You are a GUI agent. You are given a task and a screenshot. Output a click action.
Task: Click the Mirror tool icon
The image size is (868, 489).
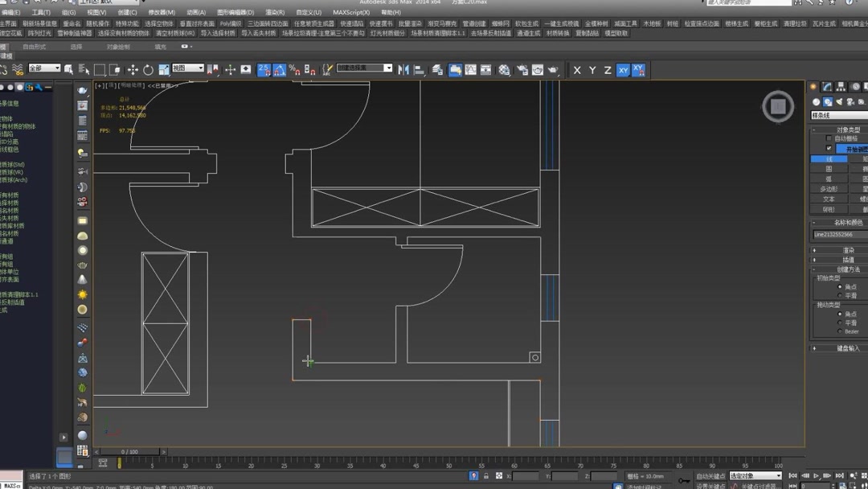point(403,70)
